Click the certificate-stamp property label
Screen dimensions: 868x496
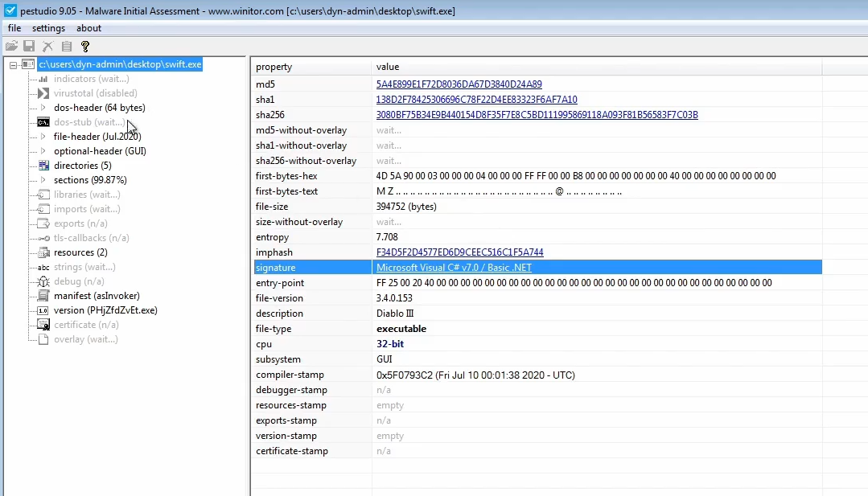tap(292, 451)
